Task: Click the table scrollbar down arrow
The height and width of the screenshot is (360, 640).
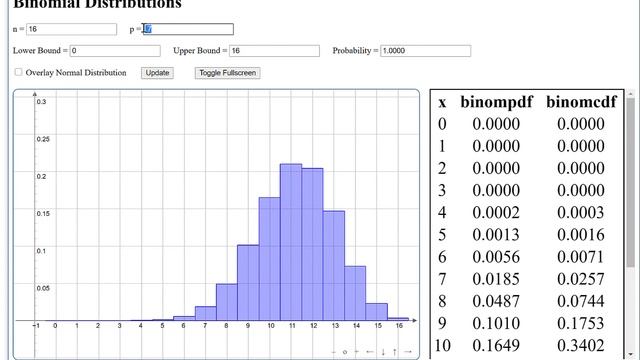Action: click(631, 354)
